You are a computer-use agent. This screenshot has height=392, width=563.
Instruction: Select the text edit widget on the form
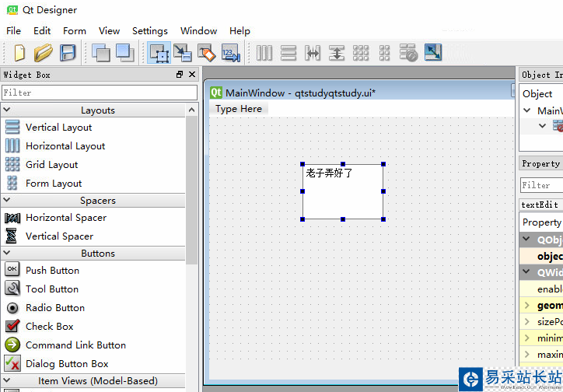coord(343,191)
